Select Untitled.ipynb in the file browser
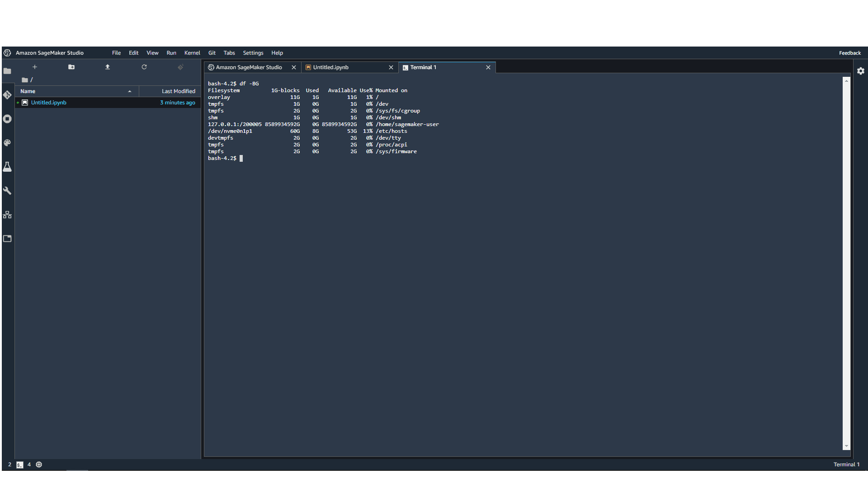Image resolution: width=868 pixels, height=488 pixels. (48, 103)
